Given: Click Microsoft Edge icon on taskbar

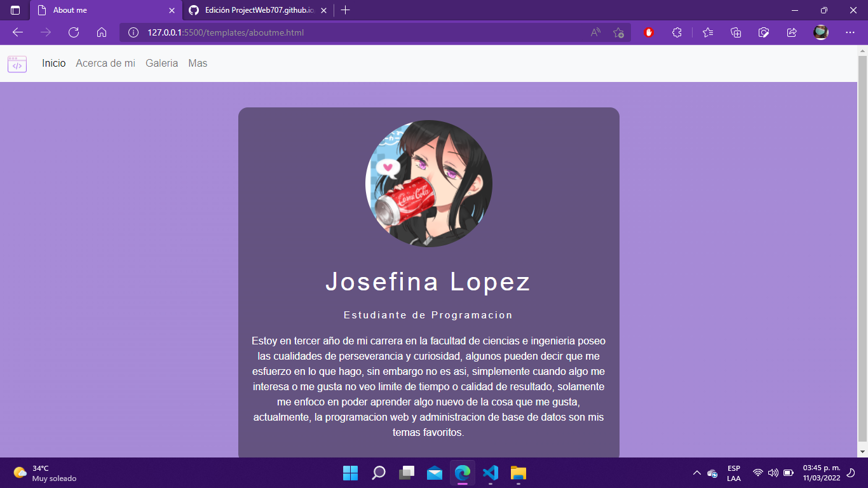Looking at the screenshot, I should 463,473.
